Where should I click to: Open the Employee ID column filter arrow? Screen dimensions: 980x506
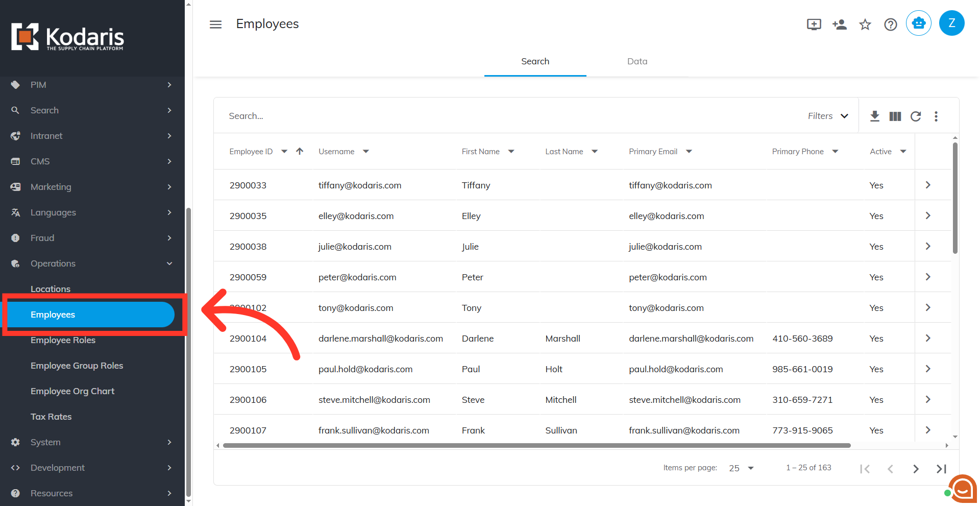(x=284, y=151)
